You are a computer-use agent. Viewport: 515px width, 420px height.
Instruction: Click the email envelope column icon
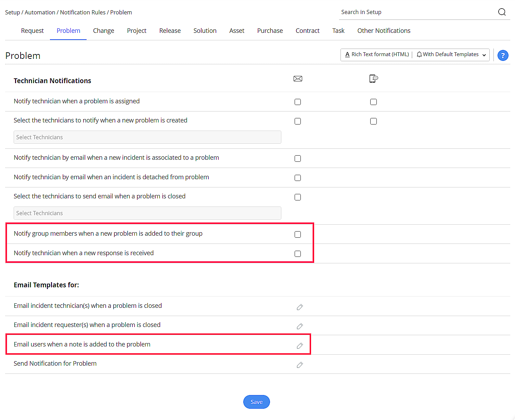pyautogui.click(x=298, y=79)
